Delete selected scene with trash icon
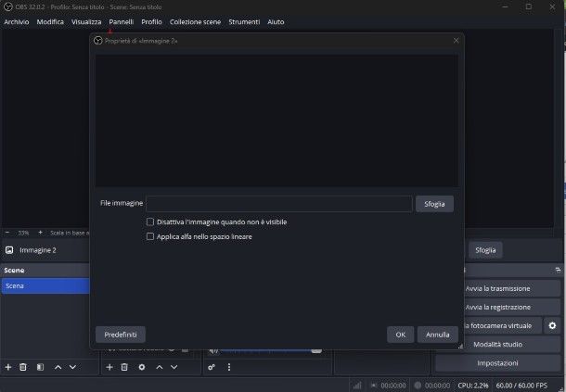The image size is (566, 392). coord(23,367)
